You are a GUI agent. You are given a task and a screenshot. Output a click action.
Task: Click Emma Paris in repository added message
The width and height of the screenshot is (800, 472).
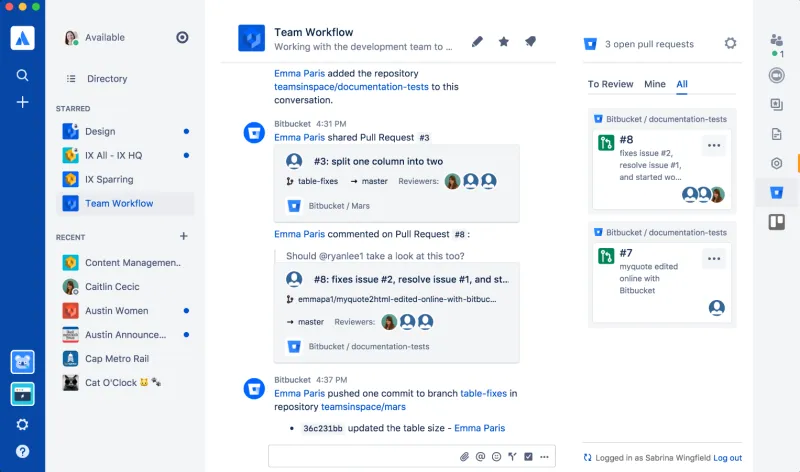tap(299, 73)
